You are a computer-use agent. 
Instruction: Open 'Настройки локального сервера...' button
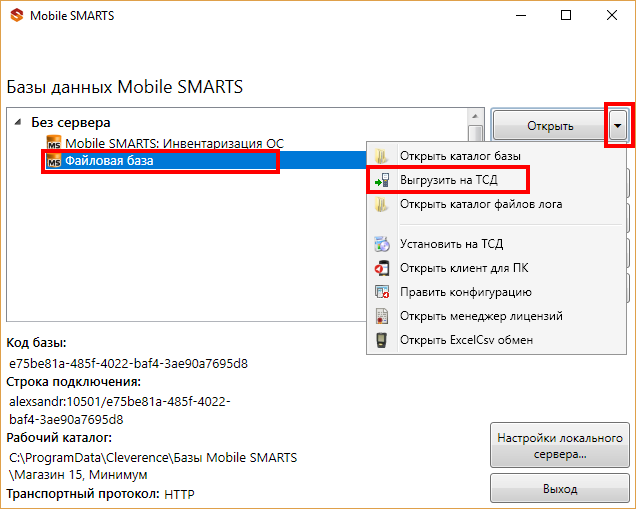coord(560,446)
